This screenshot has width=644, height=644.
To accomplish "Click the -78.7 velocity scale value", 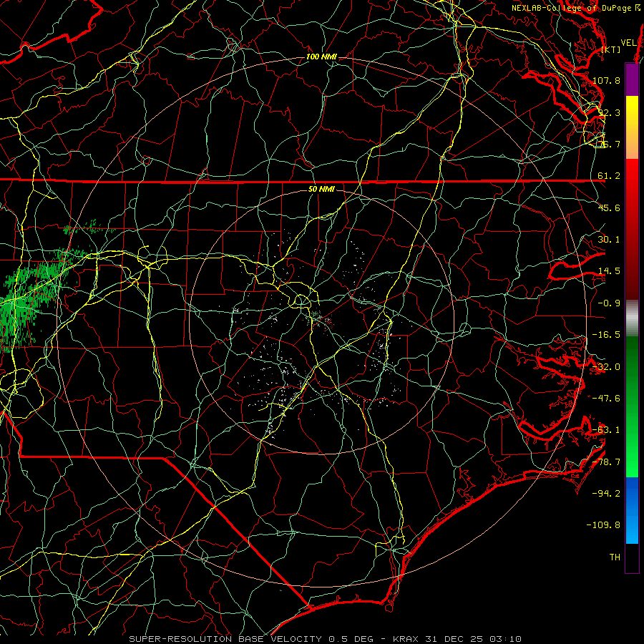I will (x=606, y=462).
